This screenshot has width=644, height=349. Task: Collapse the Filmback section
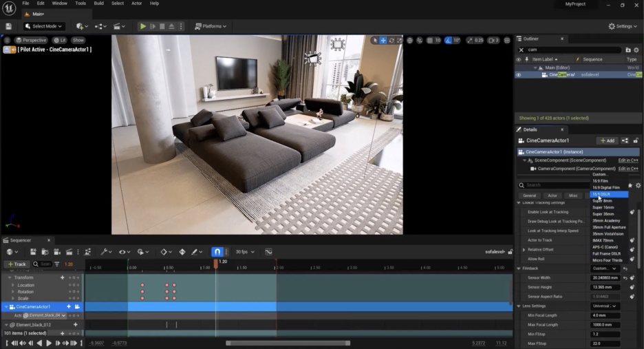click(519, 268)
